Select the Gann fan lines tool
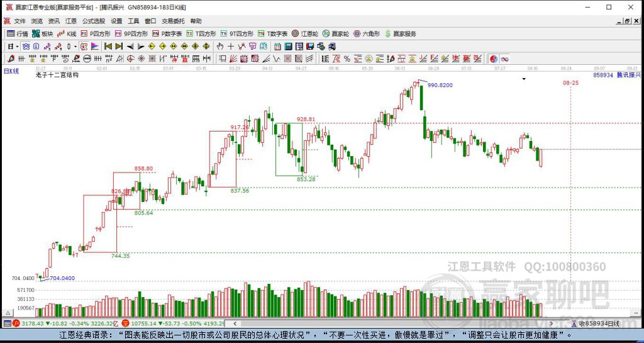The image size is (644, 343). pyautogui.click(x=233, y=59)
